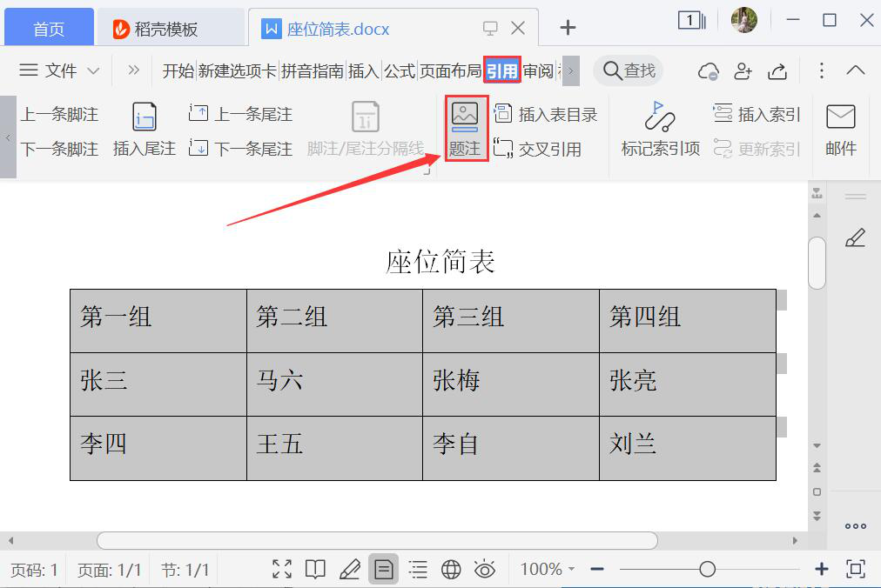Viewport: 881px width, 588px height.
Task: Switch to the 拼音指南 tab
Action: pyautogui.click(x=313, y=71)
